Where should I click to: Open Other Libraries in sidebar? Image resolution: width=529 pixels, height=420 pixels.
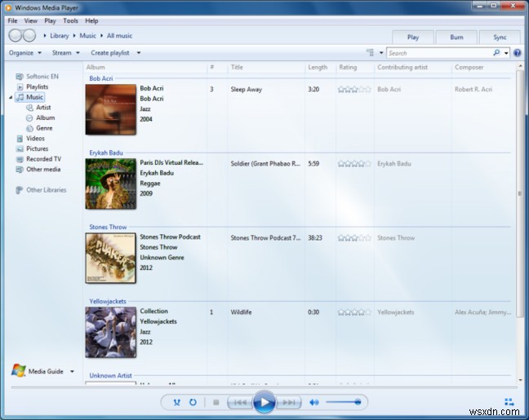[x=41, y=190]
